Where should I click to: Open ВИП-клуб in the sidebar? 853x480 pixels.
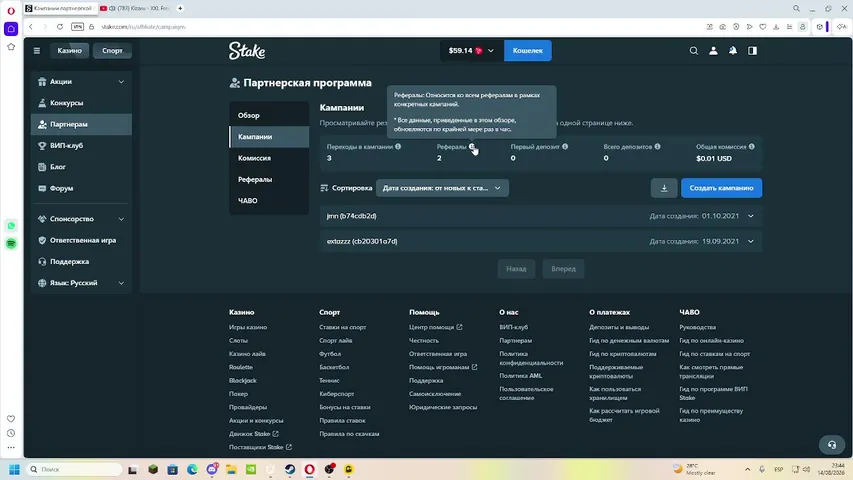[82, 145]
